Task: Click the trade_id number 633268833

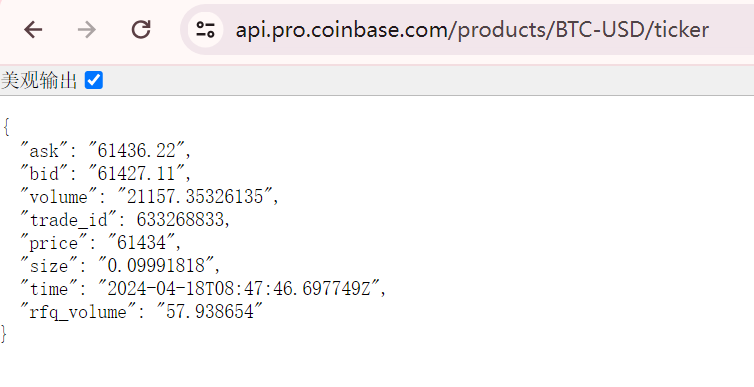Action: point(180,220)
